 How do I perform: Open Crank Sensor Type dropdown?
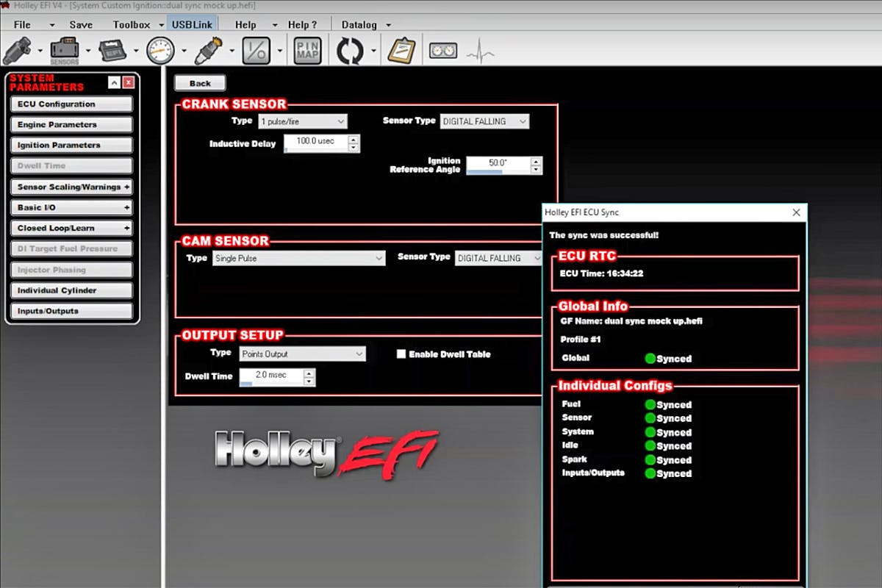click(302, 121)
